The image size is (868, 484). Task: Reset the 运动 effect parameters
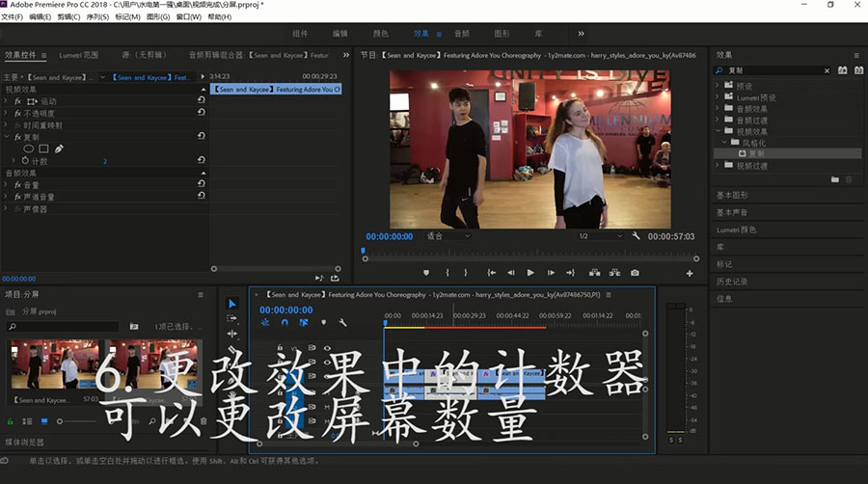click(201, 101)
